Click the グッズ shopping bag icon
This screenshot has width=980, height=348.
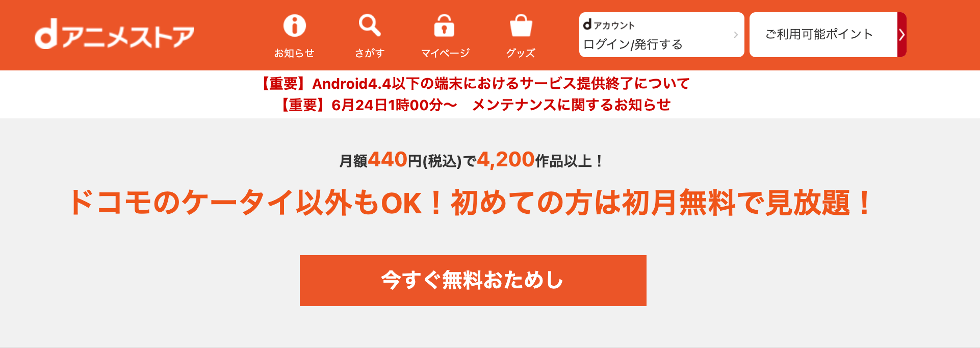[521, 25]
